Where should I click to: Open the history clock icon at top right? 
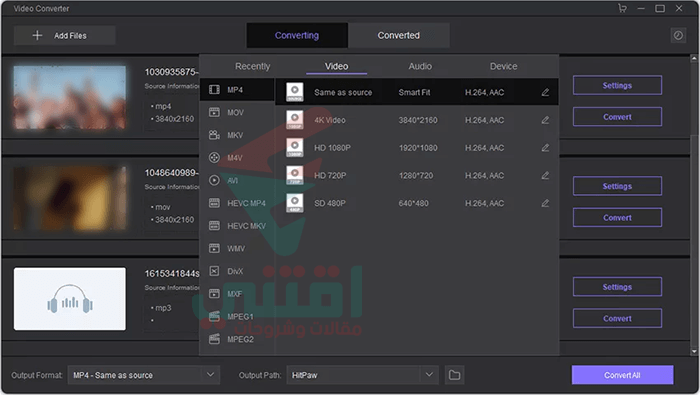pyautogui.click(x=678, y=35)
